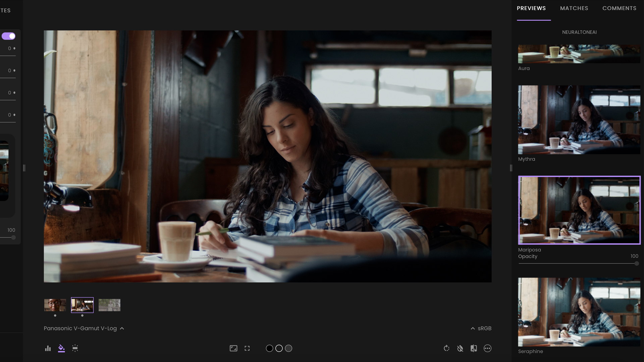Switch to the COMMENTS tab

619,8
